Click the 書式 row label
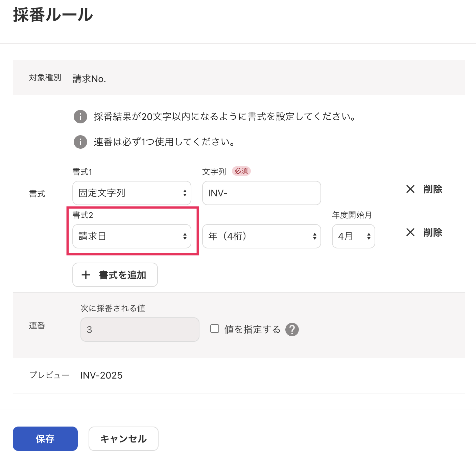This screenshot has height=459, width=476. pyautogui.click(x=37, y=194)
